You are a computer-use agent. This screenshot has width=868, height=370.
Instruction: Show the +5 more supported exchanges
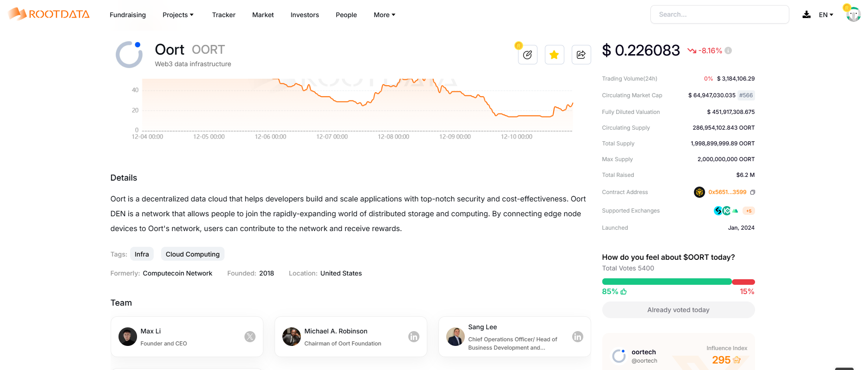[x=749, y=211]
